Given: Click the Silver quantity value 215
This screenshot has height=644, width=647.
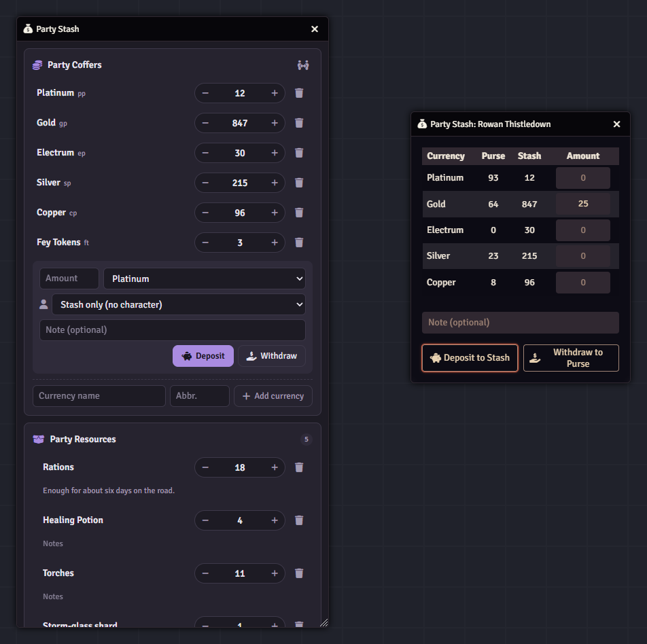Looking at the screenshot, I should point(240,183).
